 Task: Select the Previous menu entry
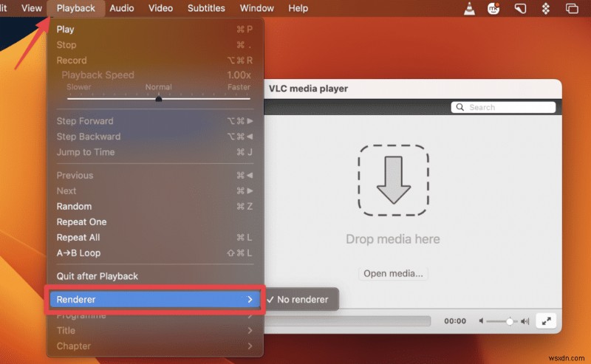pyautogui.click(x=154, y=175)
